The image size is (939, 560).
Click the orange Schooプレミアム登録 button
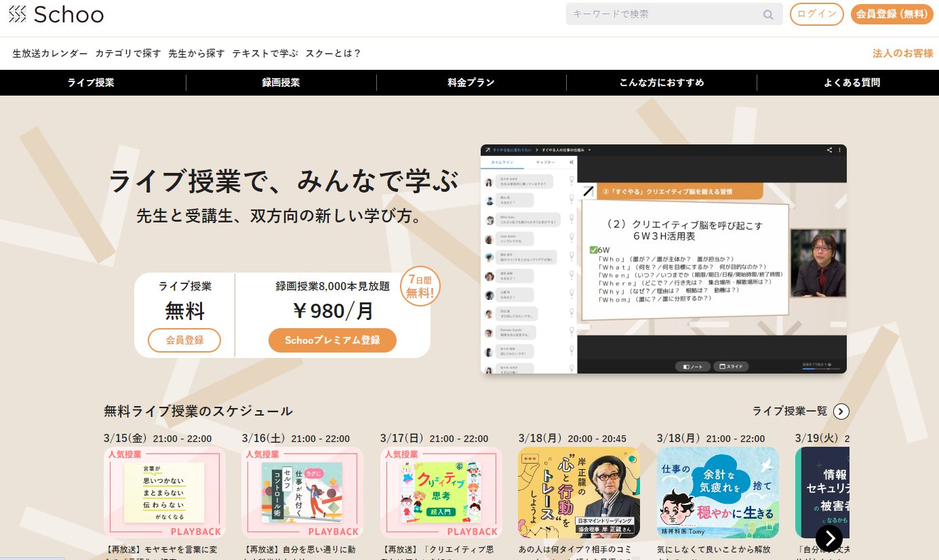(x=332, y=340)
